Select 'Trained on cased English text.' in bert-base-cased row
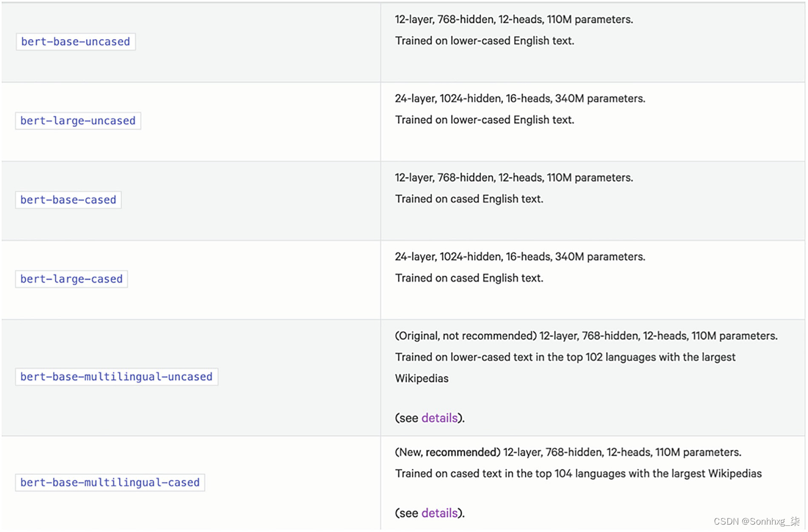 (x=469, y=199)
